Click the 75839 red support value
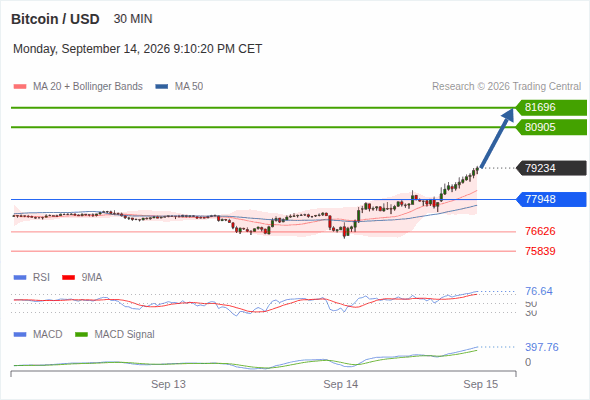 tap(540, 251)
